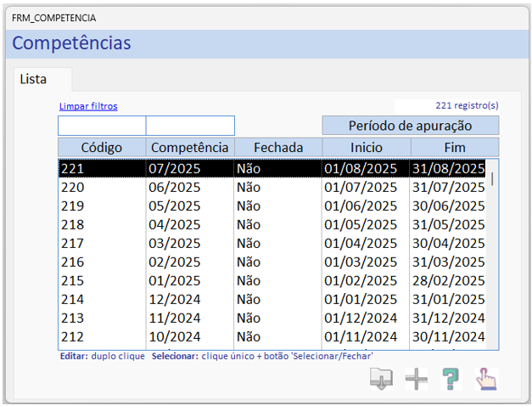
Task: Select row with code 217
Action: (272, 243)
